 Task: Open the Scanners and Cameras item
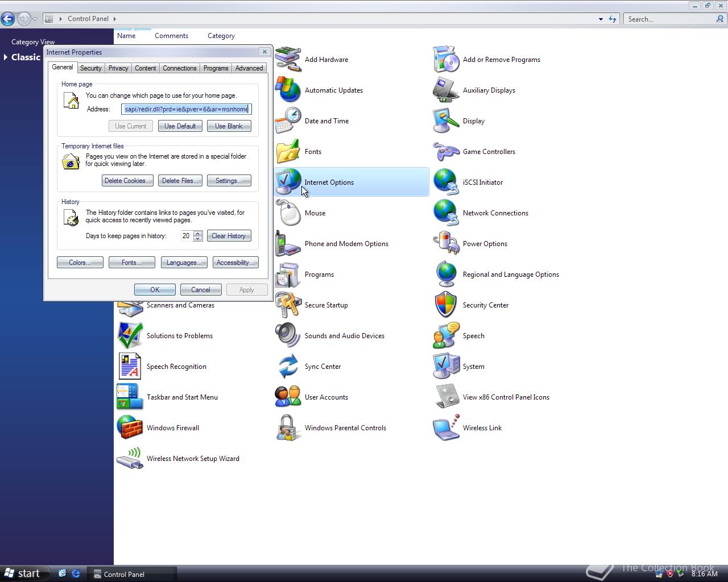(x=180, y=305)
